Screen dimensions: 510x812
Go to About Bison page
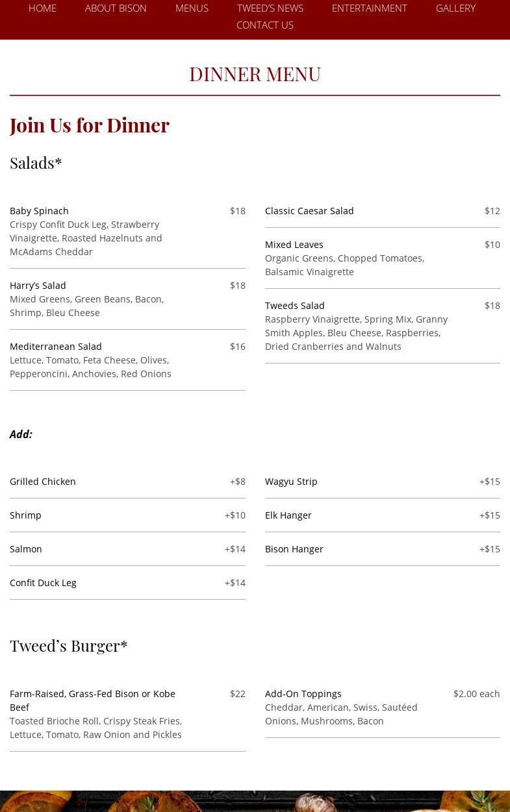coord(116,8)
